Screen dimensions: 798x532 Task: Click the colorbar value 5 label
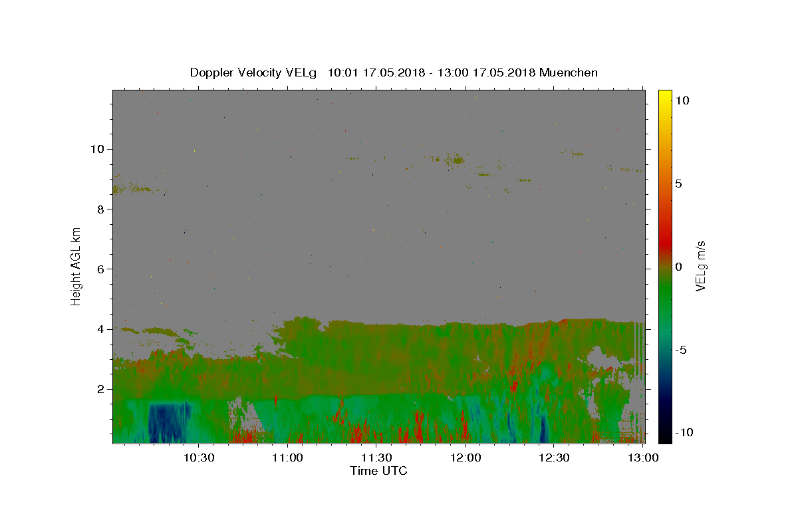[679, 184]
